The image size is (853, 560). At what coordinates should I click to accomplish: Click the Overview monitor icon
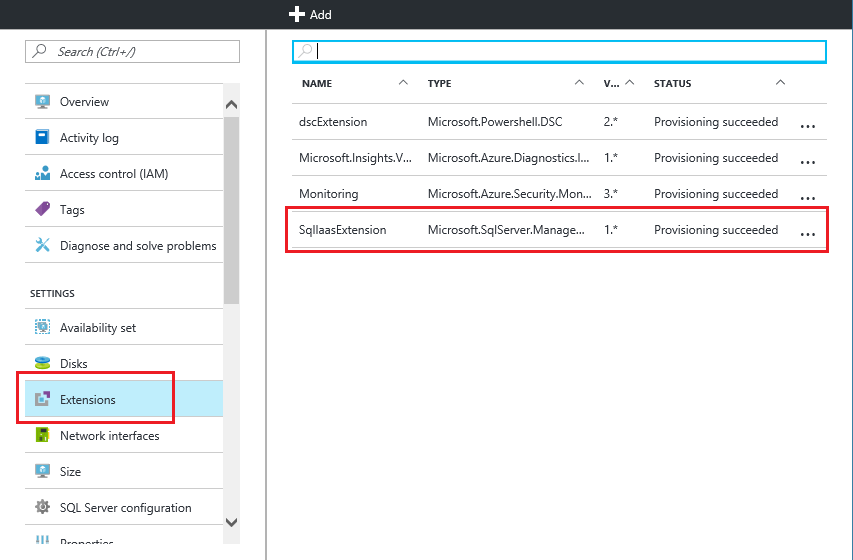click(x=42, y=102)
